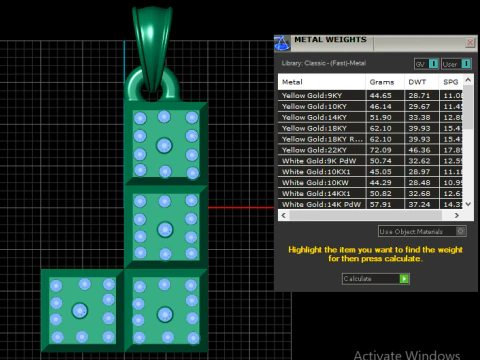Click the green arrow on Calculate

404,278
